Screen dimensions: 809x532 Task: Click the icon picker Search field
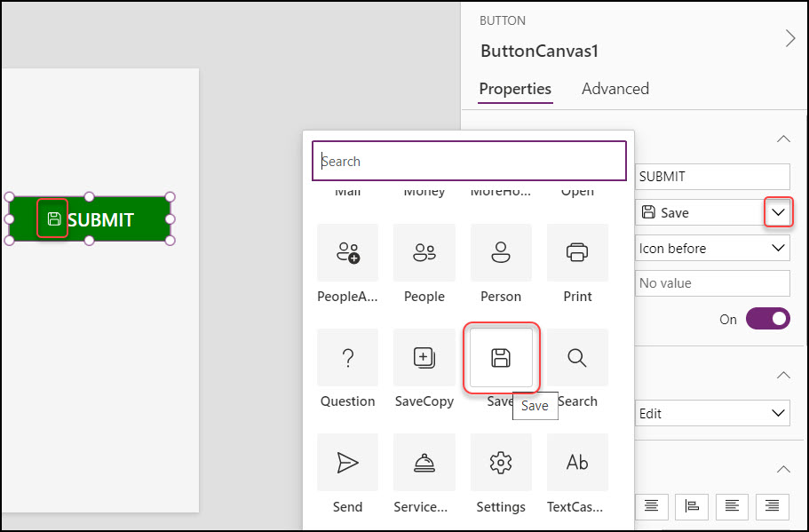469,161
